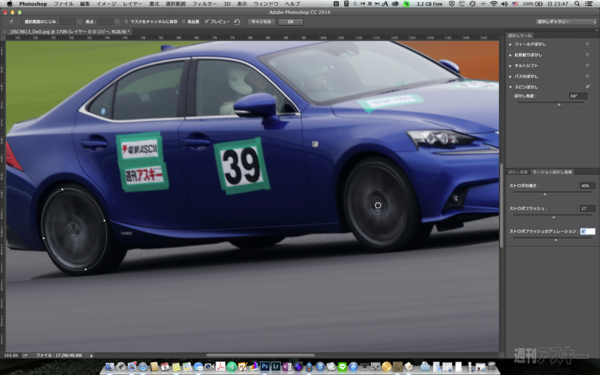Click the Wi-Fi icon in menu bar
This screenshot has height=375, width=600.
pyautogui.click(x=494, y=4)
